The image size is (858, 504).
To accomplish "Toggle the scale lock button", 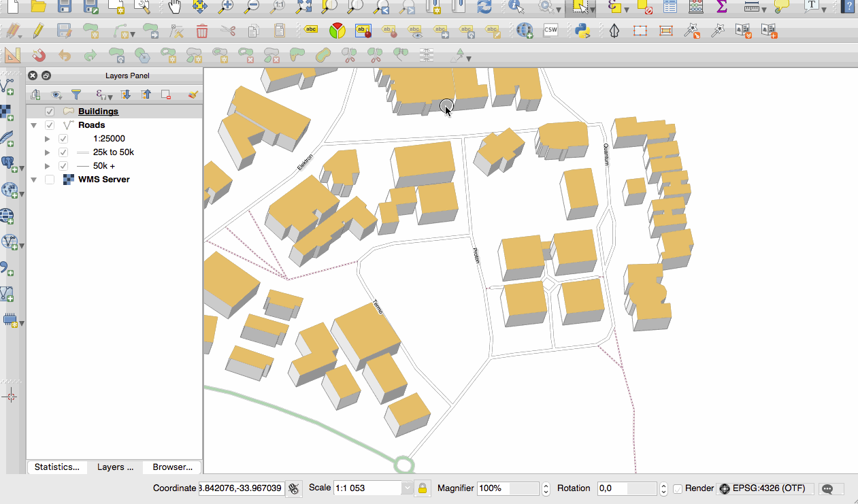I will tap(423, 488).
